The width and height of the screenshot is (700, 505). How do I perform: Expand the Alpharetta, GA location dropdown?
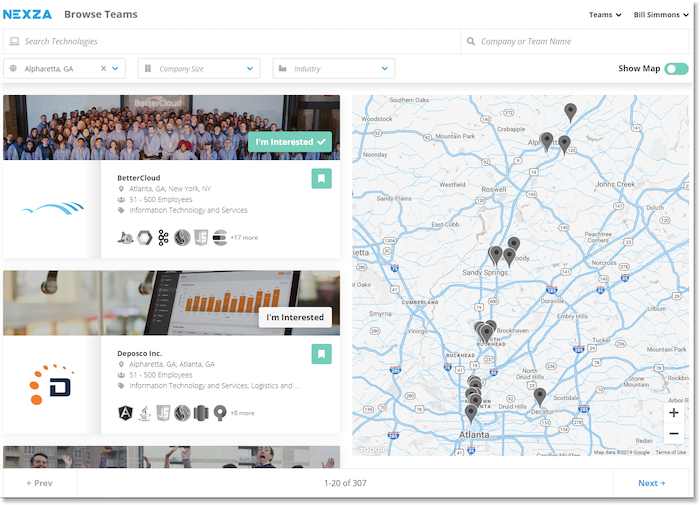[x=116, y=69]
